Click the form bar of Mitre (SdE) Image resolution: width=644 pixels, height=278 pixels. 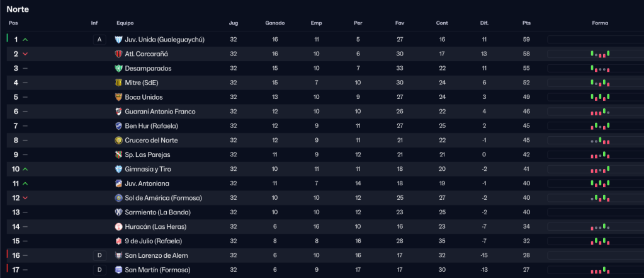click(601, 83)
